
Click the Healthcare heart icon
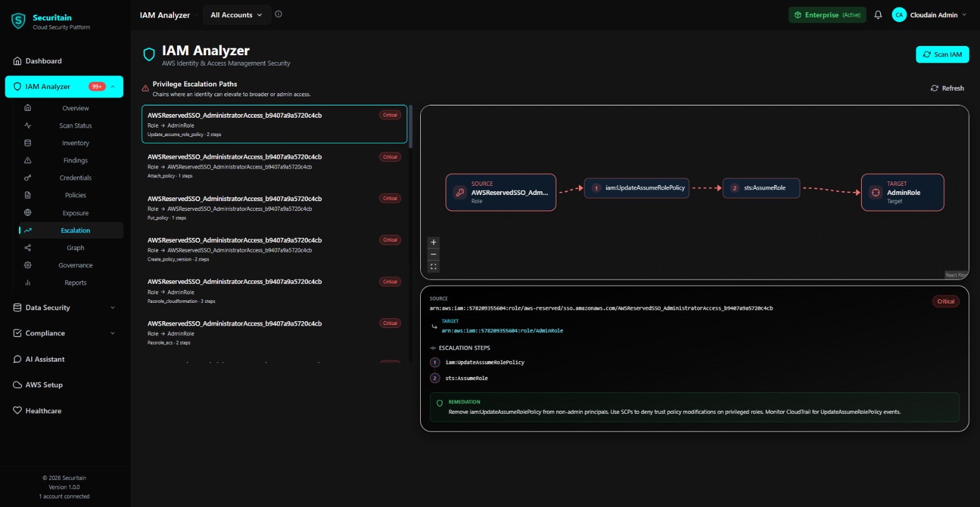pyautogui.click(x=17, y=411)
